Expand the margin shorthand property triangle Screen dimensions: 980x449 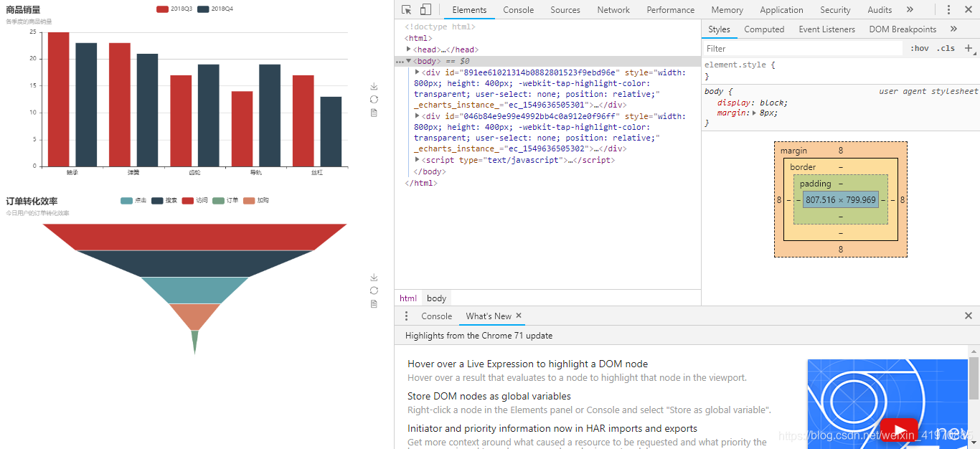tap(754, 113)
